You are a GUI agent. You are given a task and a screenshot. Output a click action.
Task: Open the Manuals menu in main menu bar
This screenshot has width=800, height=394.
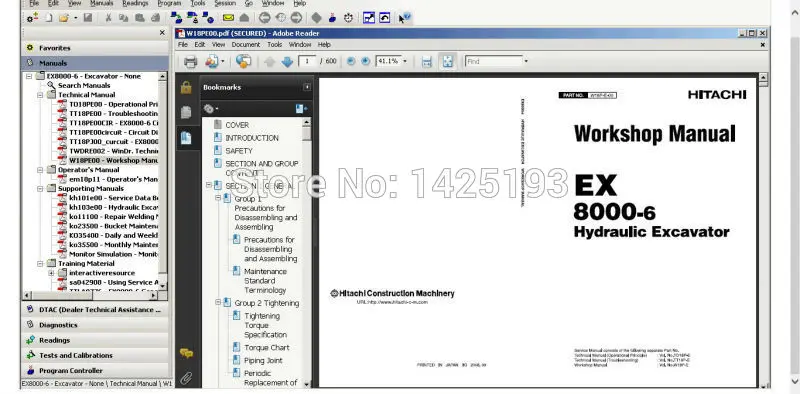tap(102, 3)
